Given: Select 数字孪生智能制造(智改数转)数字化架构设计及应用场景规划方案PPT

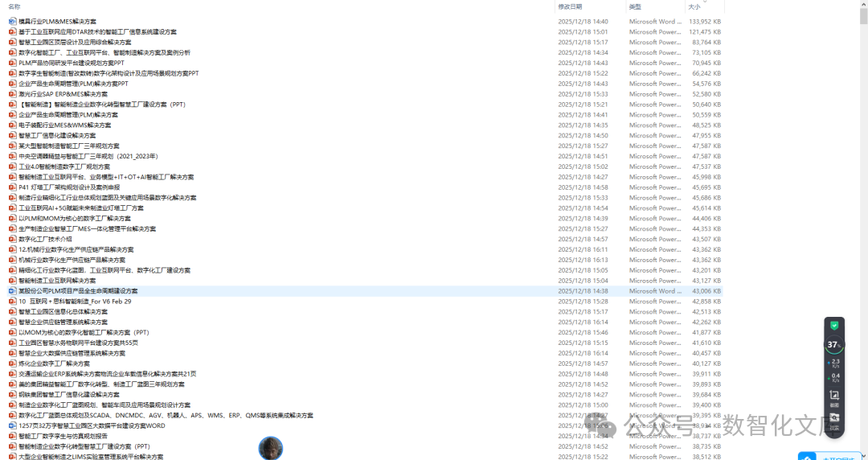Looking at the screenshot, I should (108, 73).
